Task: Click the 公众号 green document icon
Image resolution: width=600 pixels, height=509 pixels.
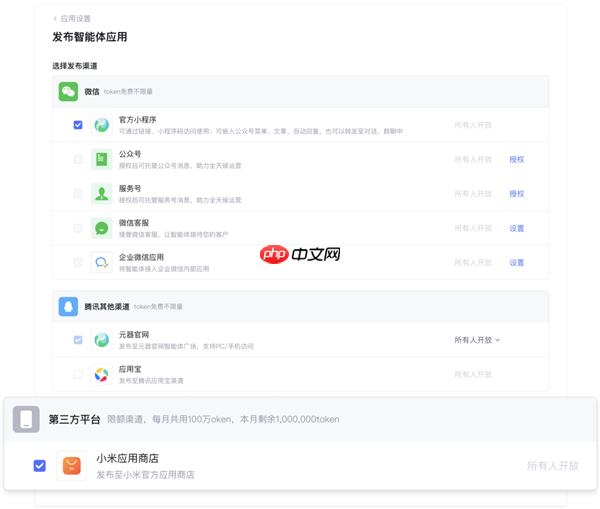Action: coord(101,159)
